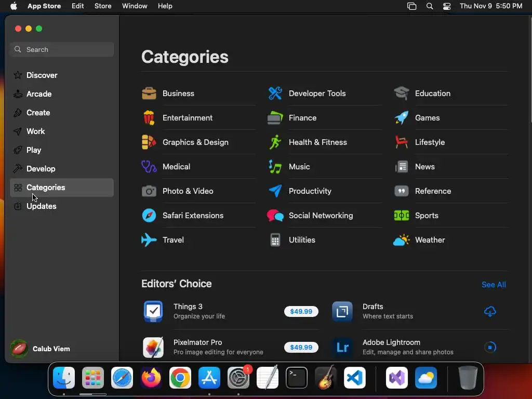
Task: Open the Finance cards icon
Action: coord(275,118)
